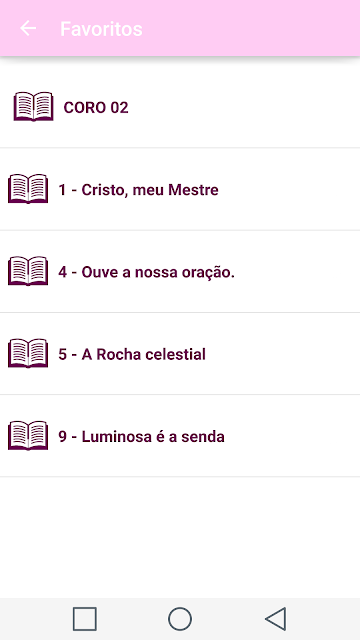Tap the triangle system back button
The height and width of the screenshot is (640, 360).
276,619
